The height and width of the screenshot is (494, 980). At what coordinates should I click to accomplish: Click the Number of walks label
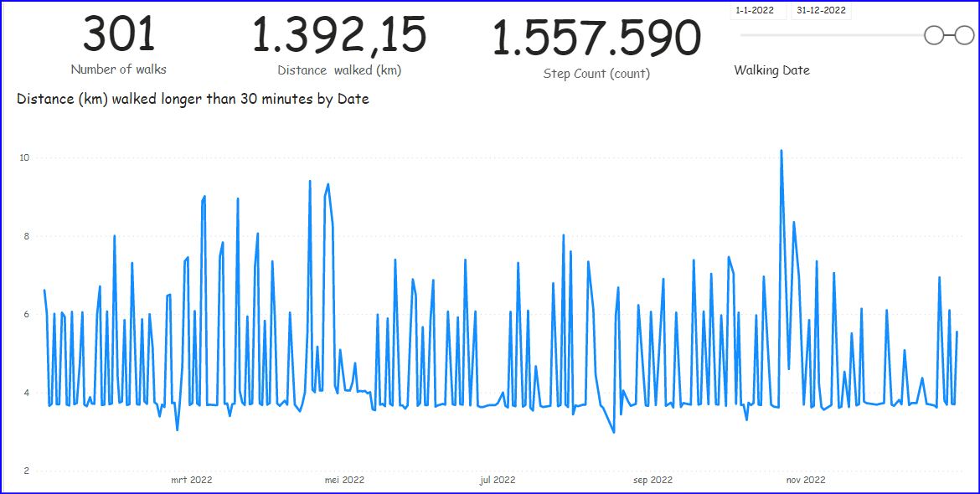119,69
